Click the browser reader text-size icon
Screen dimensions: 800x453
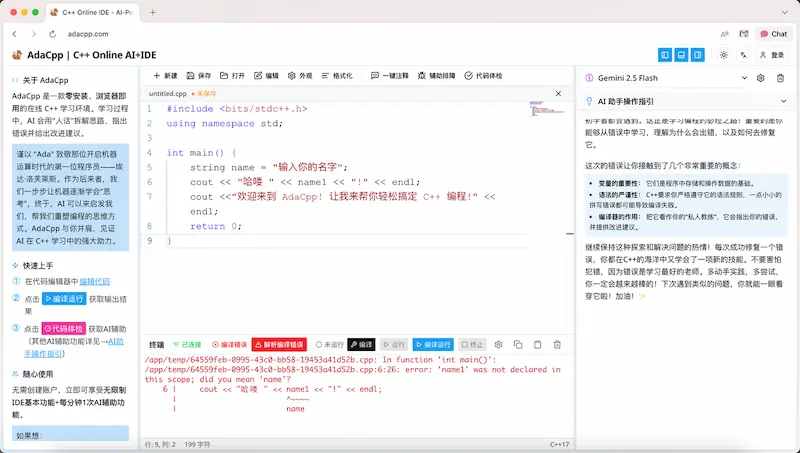[x=724, y=34]
